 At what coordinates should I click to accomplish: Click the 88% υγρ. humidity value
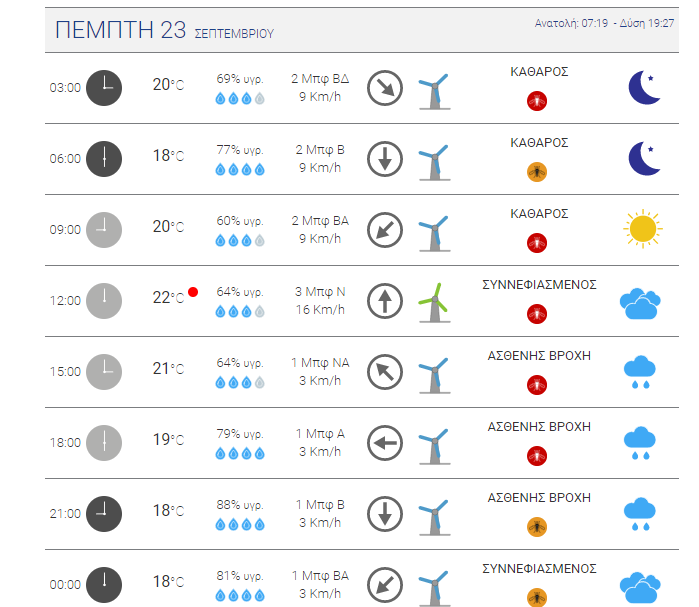click(240, 505)
